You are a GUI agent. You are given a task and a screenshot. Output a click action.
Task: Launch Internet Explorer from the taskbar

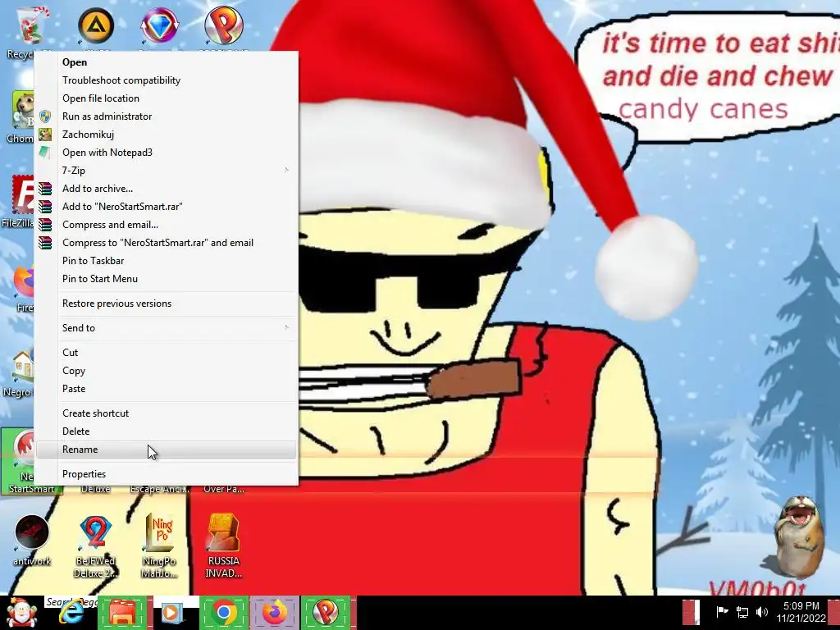[x=71, y=612]
